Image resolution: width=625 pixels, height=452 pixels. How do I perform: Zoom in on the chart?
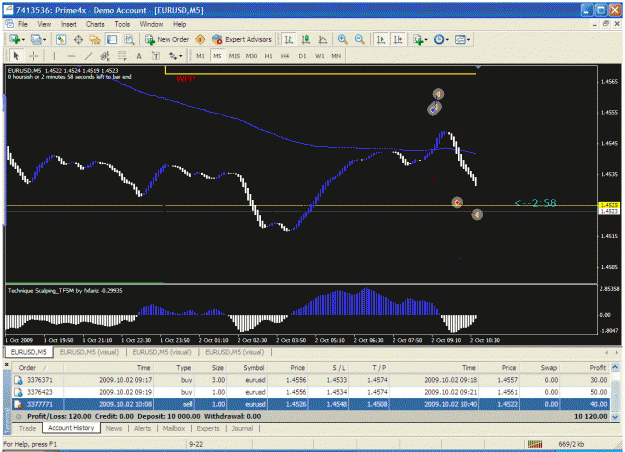342,39
